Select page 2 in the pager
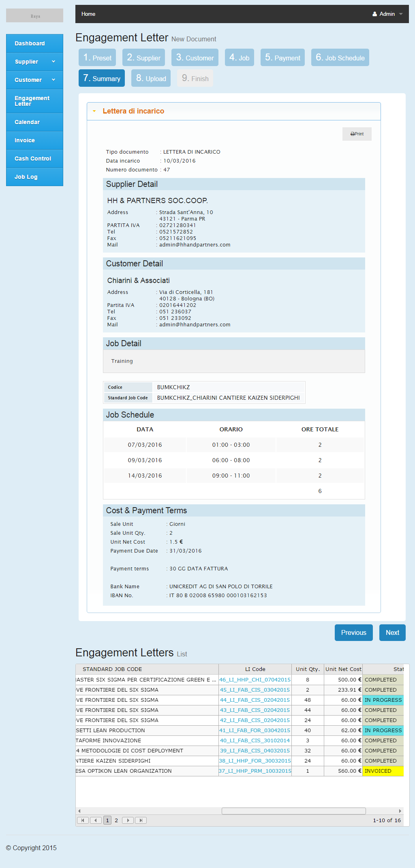 pos(116,820)
